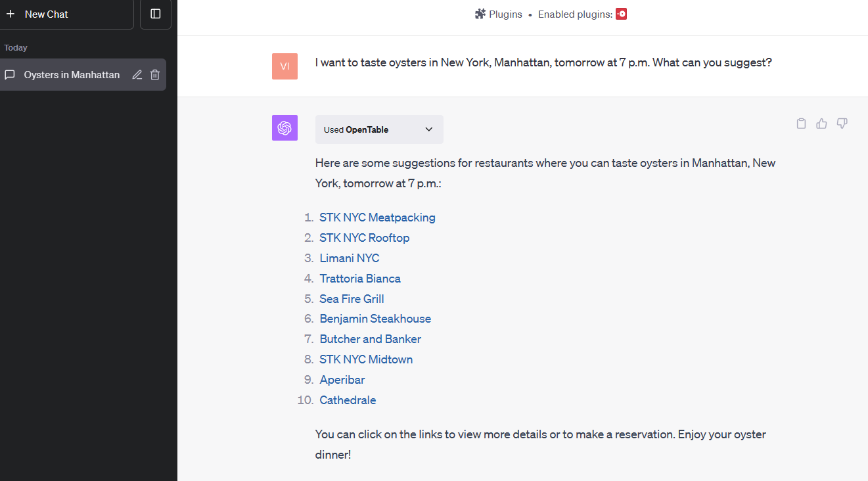
Task: Rename chat using the pencil icon
Action: 137,75
